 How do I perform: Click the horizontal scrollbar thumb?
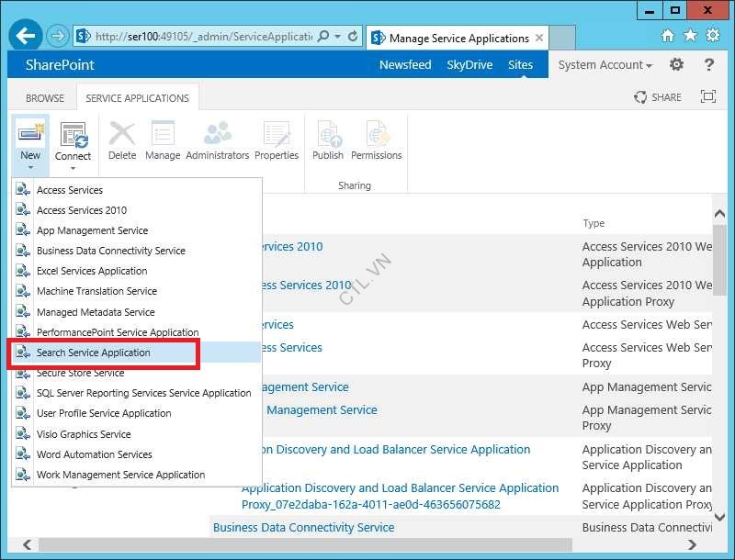pyautogui.click(x=305, y=544)
